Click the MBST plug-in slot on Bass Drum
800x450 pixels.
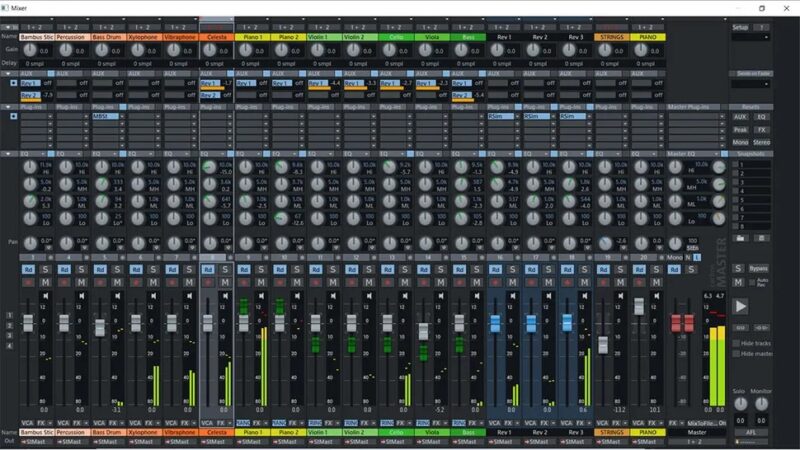tap(105, 117)
